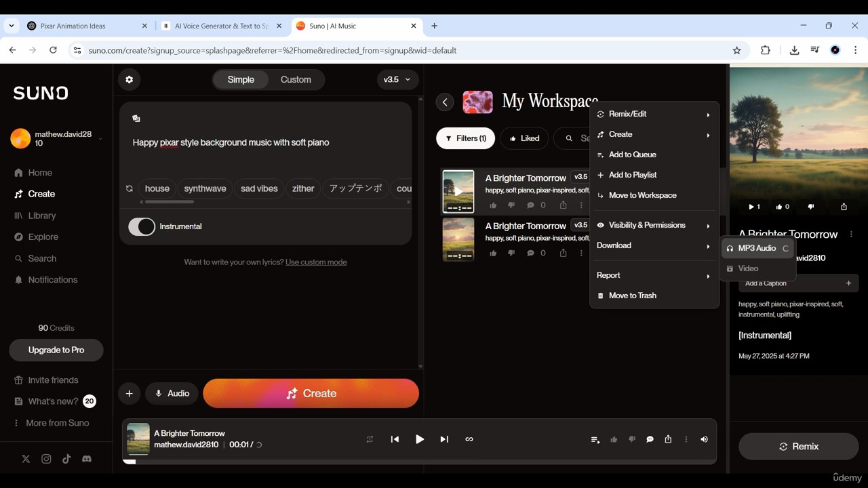Open the settings gear in create panel

click(129, 79)
